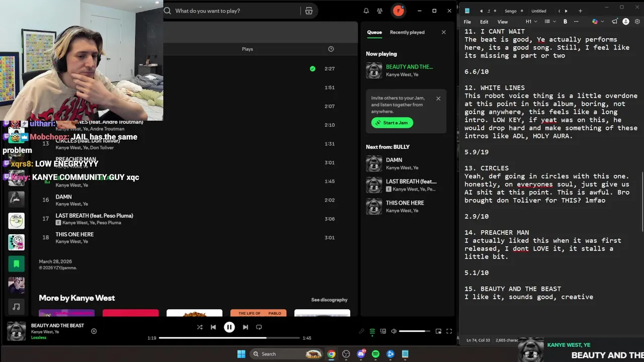Open Notepad account profile icon
This screenshot has height=362, width=644.
(626, 22)
